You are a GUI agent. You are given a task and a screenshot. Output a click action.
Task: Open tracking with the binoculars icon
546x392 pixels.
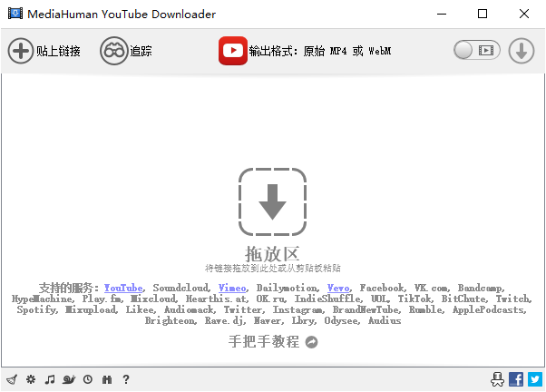coord(113,51)
